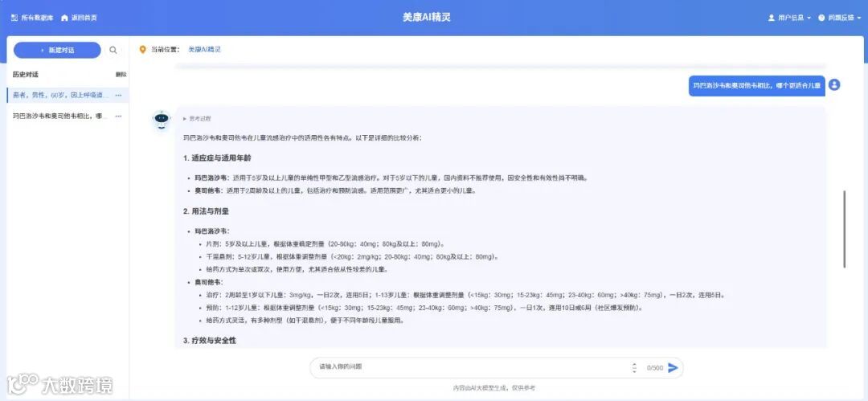This screenshot has width=868, height=401.
Task: Open the 问题反馈 dropdown
Action: click(x=840, y=18)
